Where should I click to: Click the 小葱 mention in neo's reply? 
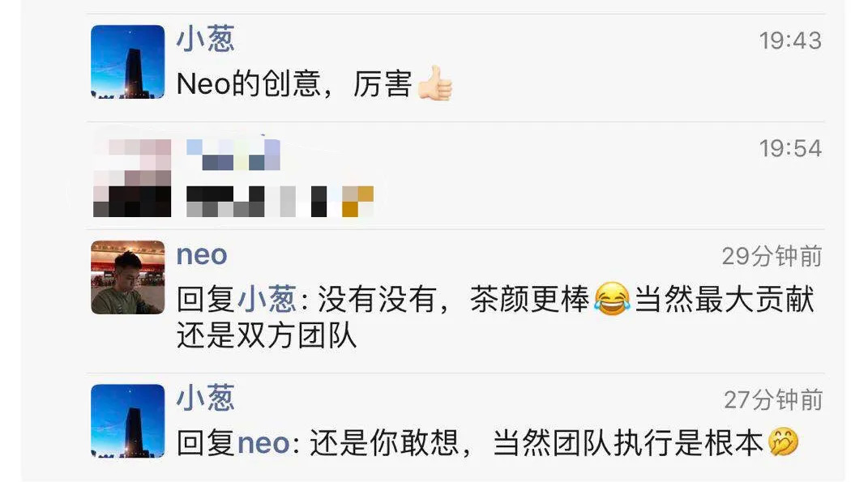coord(267,300)
